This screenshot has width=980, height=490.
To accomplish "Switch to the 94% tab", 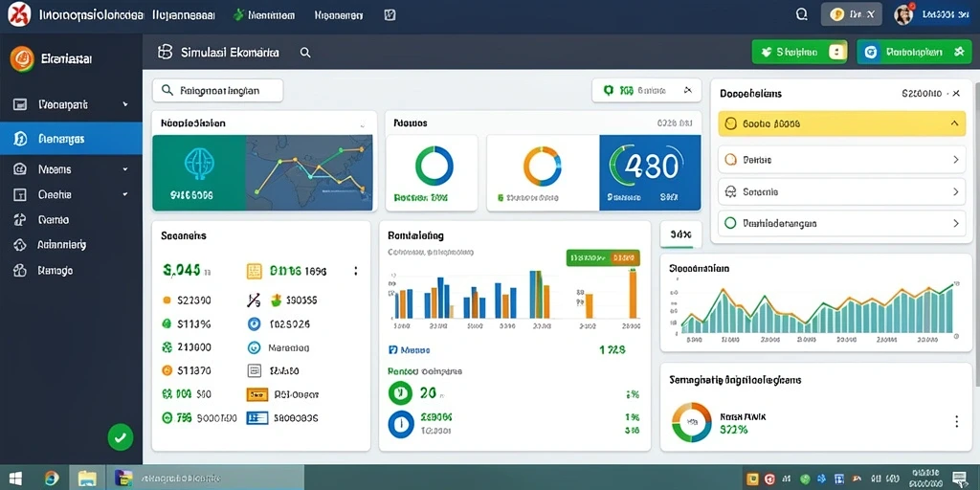I will point(680,234).
